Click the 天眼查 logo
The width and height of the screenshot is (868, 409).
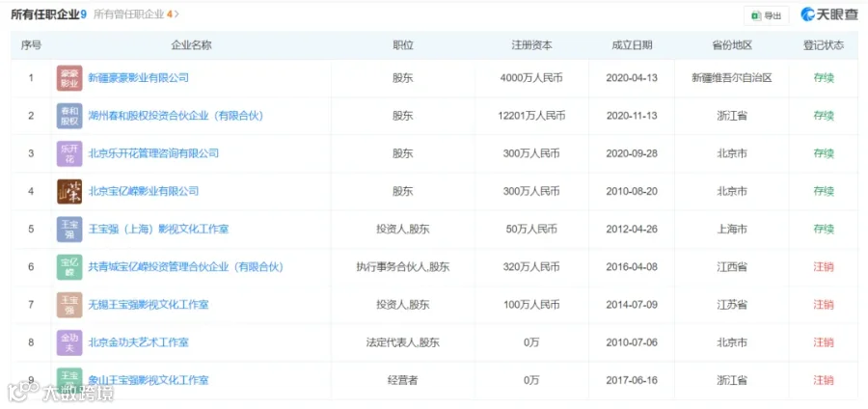click(828, 14)
